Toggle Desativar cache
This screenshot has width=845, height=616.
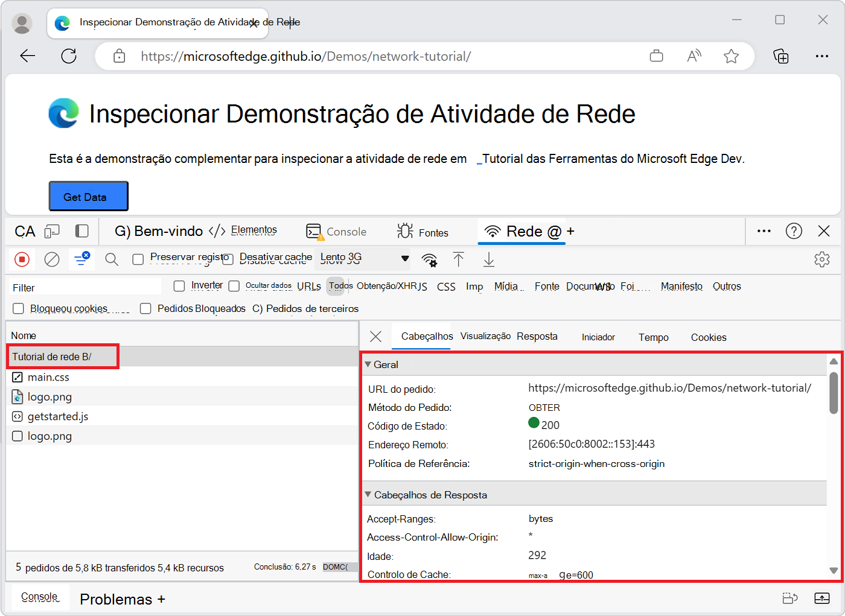pyautogui.click(x=227, y=258)
